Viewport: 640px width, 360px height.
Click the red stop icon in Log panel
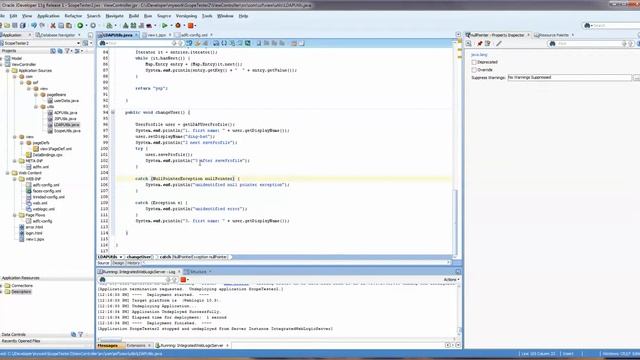click(x=183, y=280)
